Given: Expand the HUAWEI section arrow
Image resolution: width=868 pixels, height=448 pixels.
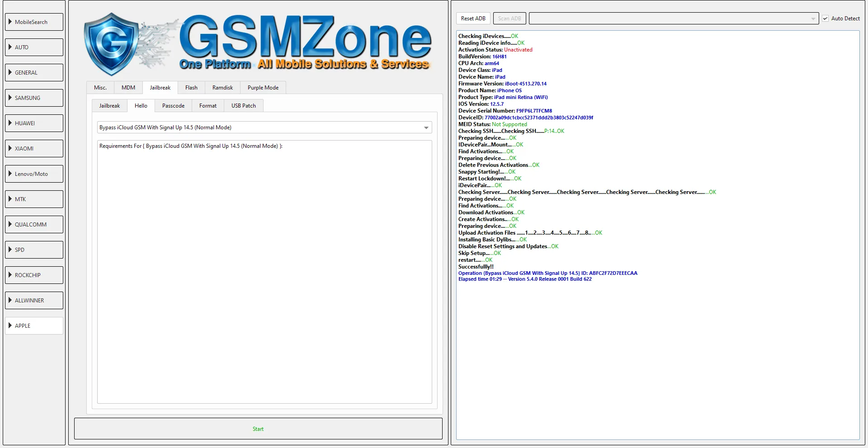Looking at the screenshot, I should point(10,123).
